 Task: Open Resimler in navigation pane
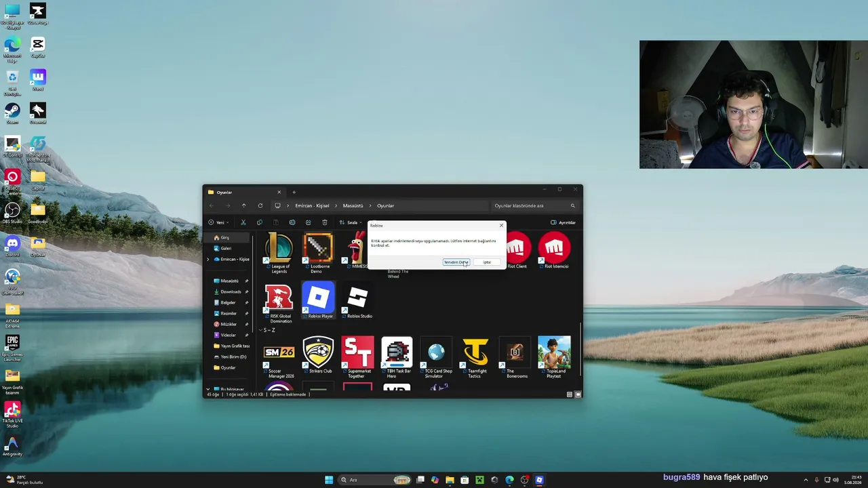(x=229, y=313)
